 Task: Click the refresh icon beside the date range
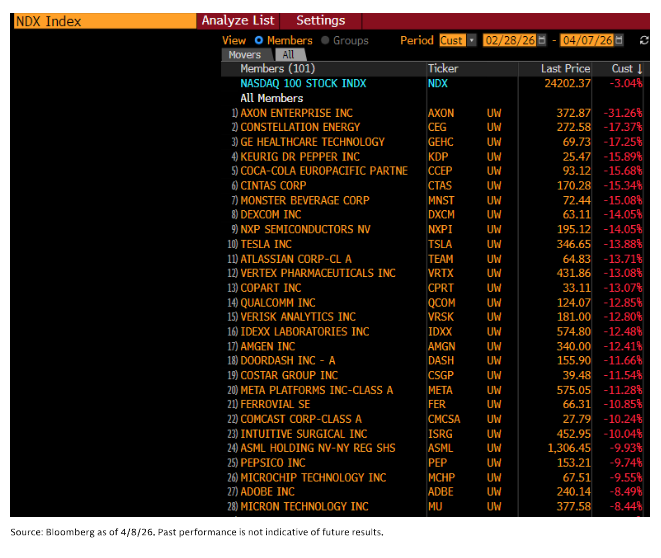[x=643, y=40]
